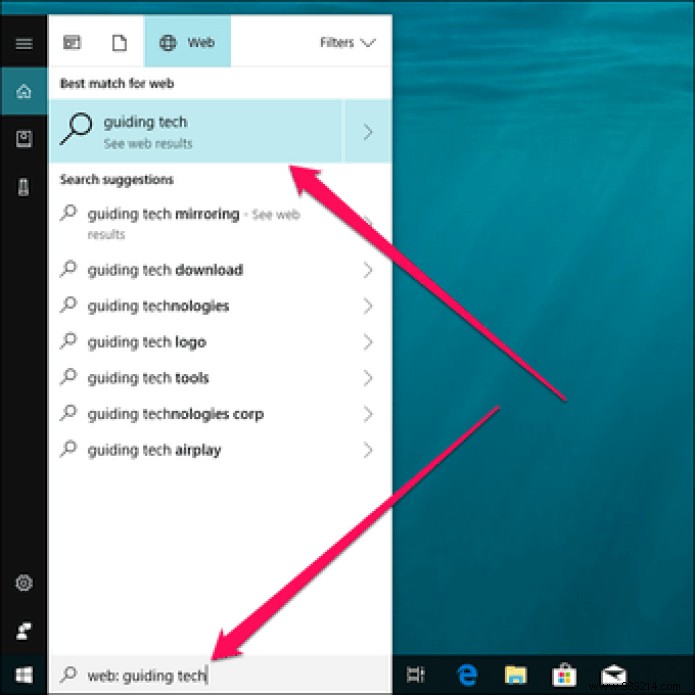Expand arrow beside best match guiding tech
This screenshot has height=695, width=695.
(367, 132)
